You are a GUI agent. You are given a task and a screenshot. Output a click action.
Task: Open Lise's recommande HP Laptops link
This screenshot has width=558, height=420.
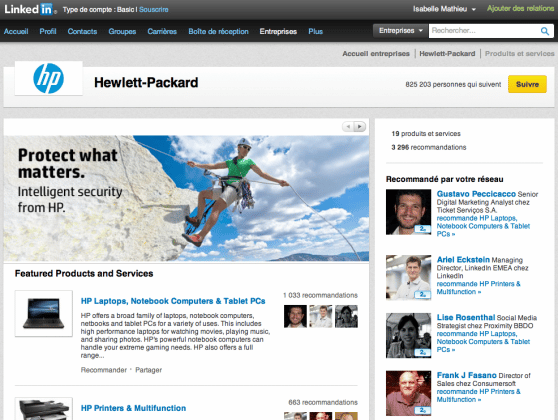pos(483,342)
